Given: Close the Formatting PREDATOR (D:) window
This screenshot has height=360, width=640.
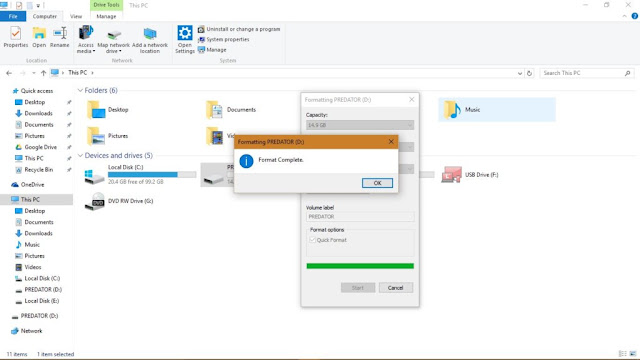Looking at the screenshot, I should (411, 100).
